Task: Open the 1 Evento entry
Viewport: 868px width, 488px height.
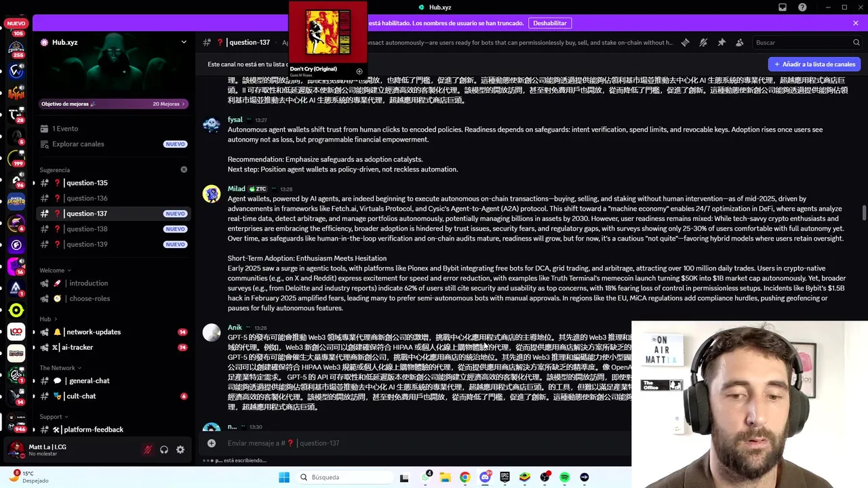Action: pyautogui.click(x=113, y=129)
